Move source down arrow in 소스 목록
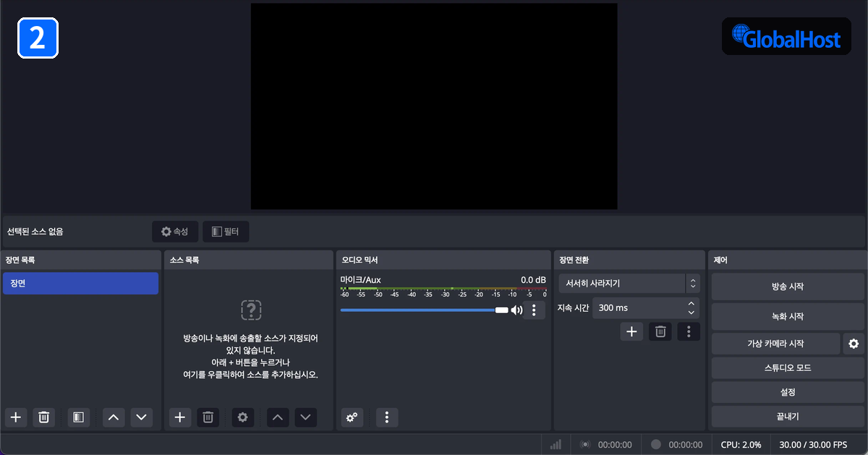Screen dimensions: 868x455 [x=306, y=417]
